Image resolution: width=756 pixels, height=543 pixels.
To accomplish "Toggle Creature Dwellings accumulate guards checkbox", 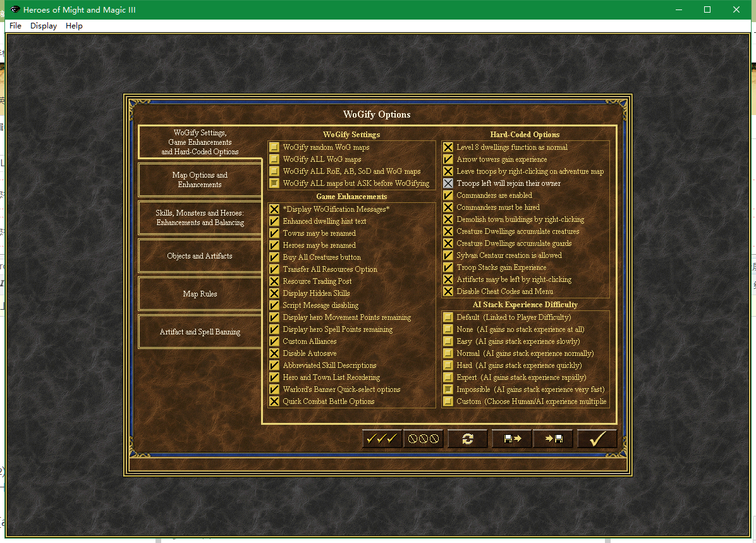I will (448, 243).
